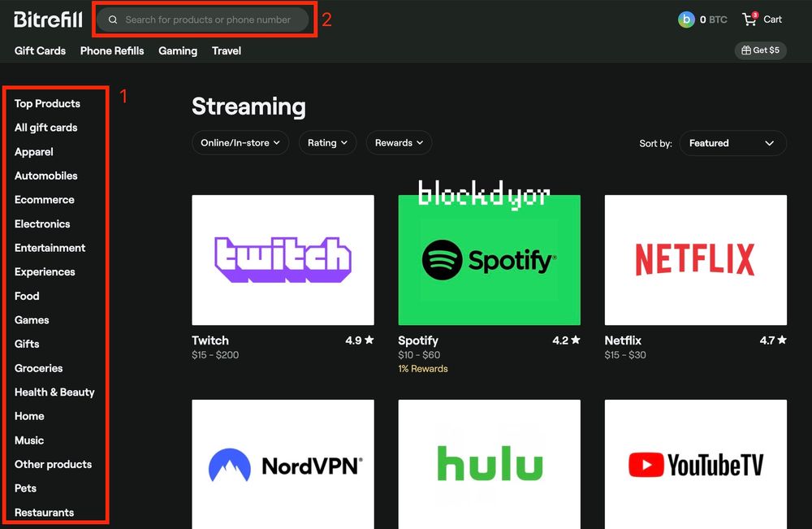Select the YouTube TV product tile
812x529 pixels.
[695, 464]
